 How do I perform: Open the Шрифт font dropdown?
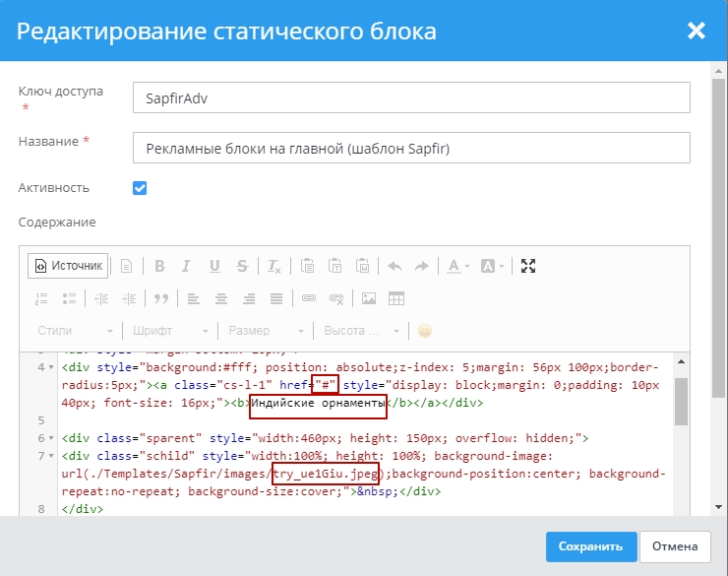(x=170, y=331)
